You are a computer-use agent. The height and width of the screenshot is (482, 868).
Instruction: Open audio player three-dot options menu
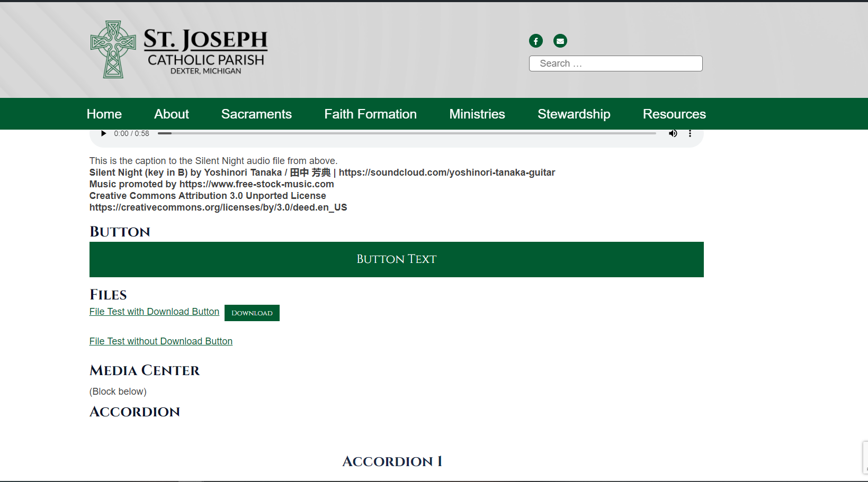coord(690,133)
